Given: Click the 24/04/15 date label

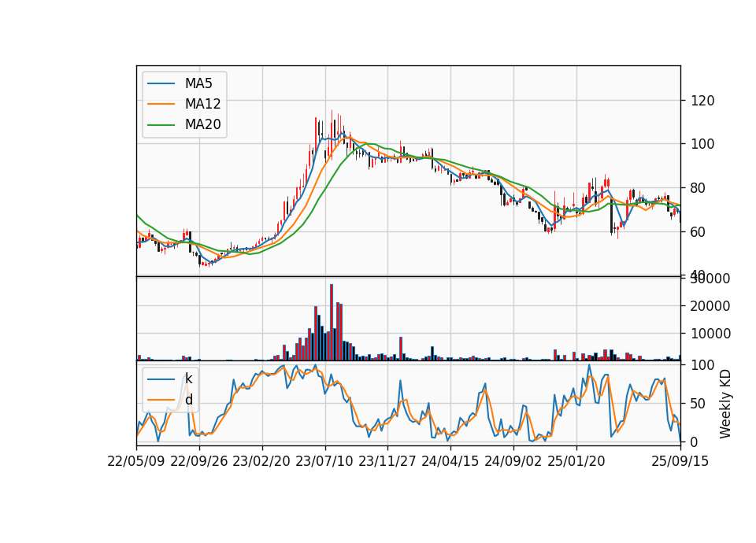Looking at the screenshot, I should 450,461.
